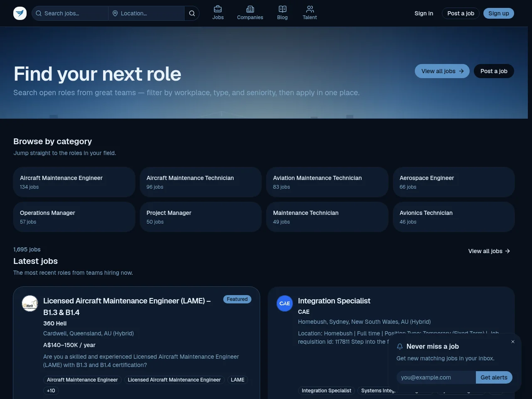Close the Never miss a job popup
The width and height of the screenshot is (532, 399).
click(513, 342)
